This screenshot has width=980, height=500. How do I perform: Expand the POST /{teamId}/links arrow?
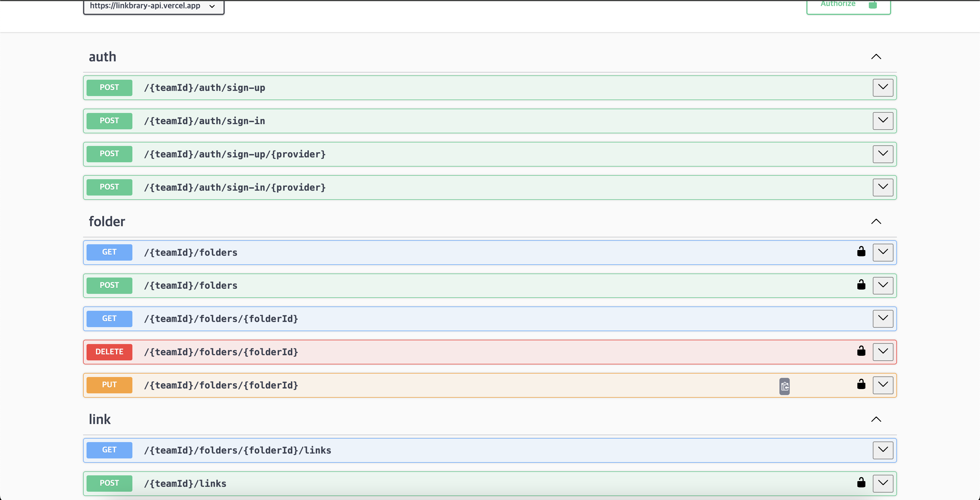pos(883,483)
